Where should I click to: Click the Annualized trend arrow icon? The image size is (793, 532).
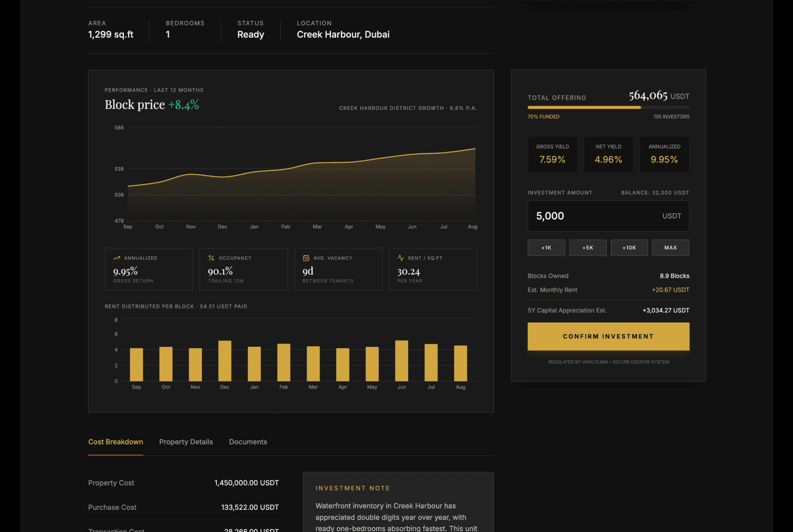tap(117, 258)
